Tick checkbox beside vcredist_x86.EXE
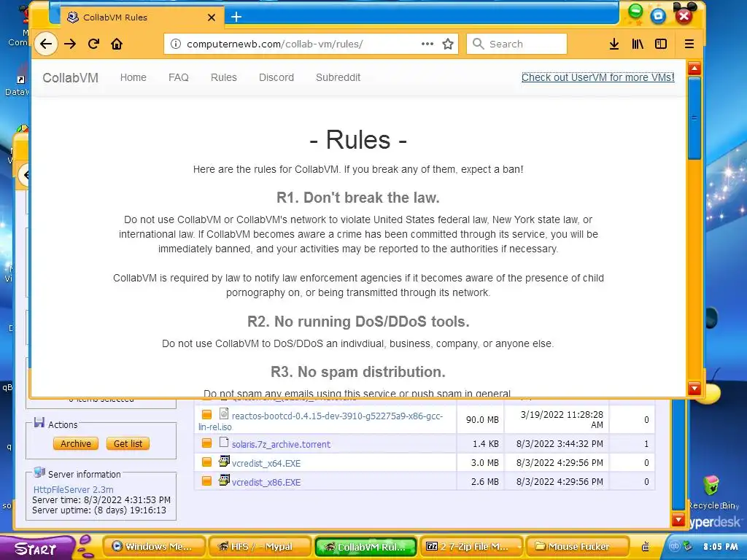The image size is (747, 560). pyautogui.click(x=206, y=481)
